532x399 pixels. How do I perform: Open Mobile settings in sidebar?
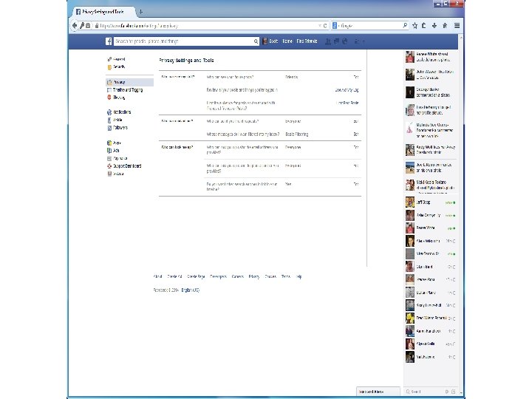coord(115,120)
